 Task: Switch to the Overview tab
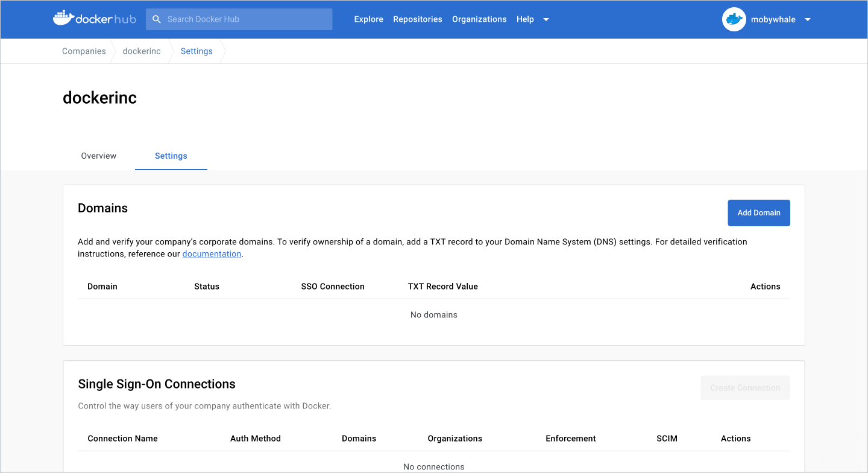click(x=99, y=156)
